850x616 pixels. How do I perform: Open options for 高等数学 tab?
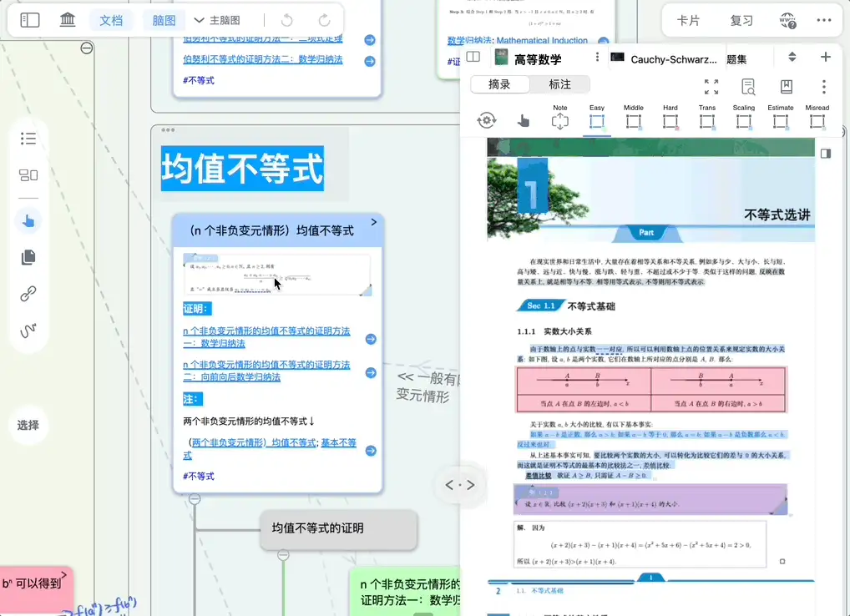coord(597,57)
